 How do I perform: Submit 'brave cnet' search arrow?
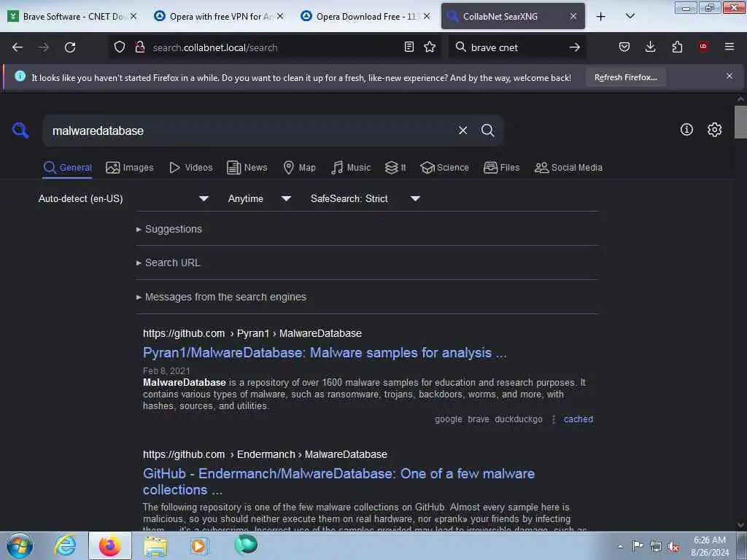[x=575, y=47]
